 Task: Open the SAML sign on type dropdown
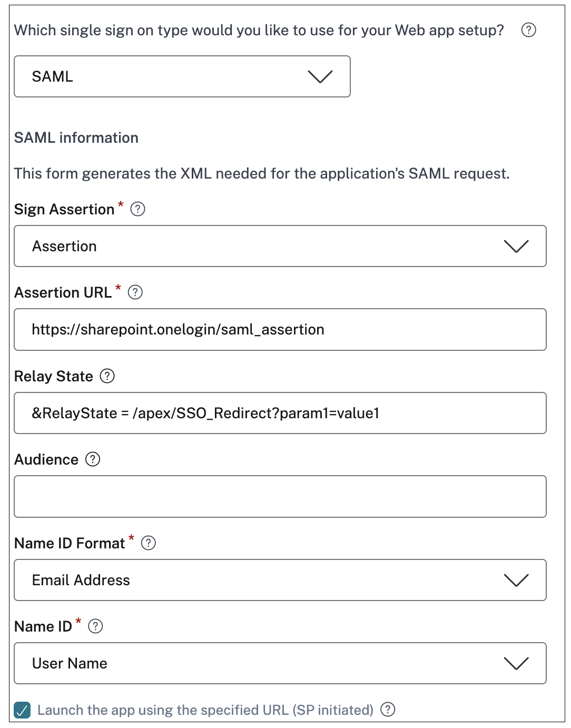(182, 76)
